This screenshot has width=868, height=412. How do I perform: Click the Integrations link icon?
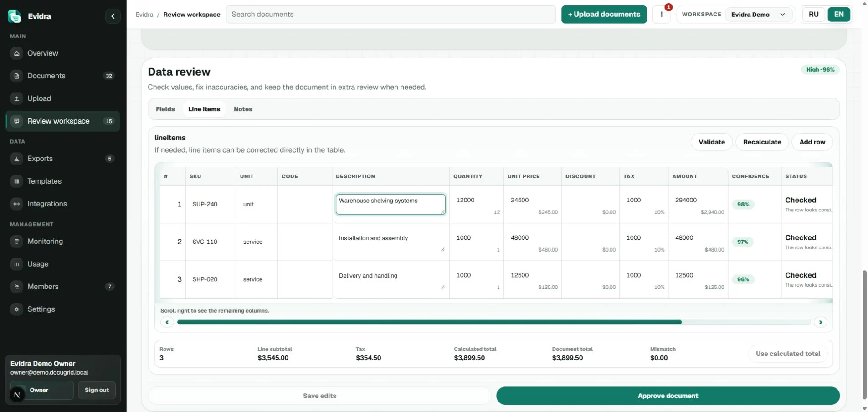click(x=17, y=204)
